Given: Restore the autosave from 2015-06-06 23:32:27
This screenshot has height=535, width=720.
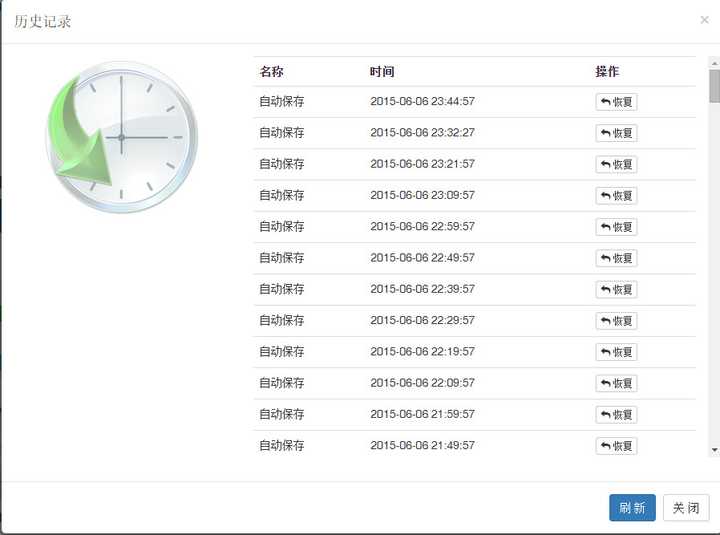Looking at the screenshot, I should [x=616, y=133].
